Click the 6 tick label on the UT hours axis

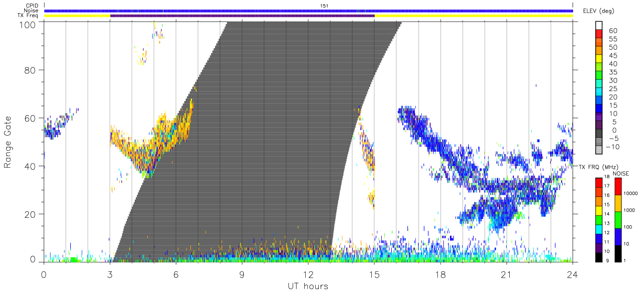(x=176, y=274)
